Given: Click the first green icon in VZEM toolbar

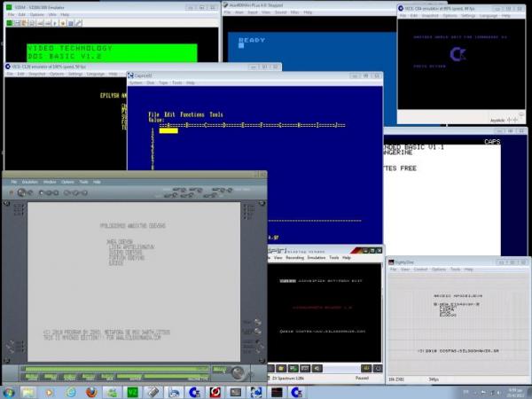Looking at the screenshot, I should [x=8, y=23].
